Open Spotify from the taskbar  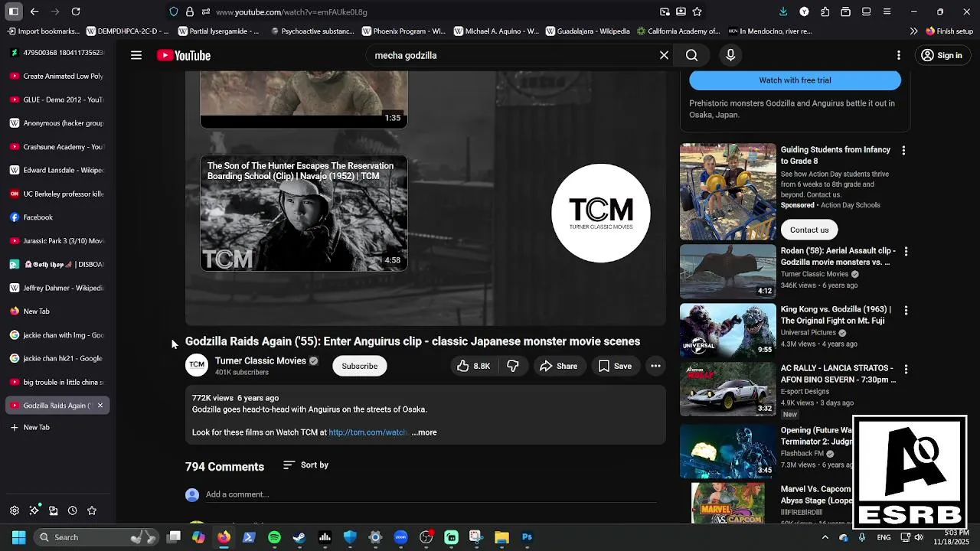tap(274, 537)
